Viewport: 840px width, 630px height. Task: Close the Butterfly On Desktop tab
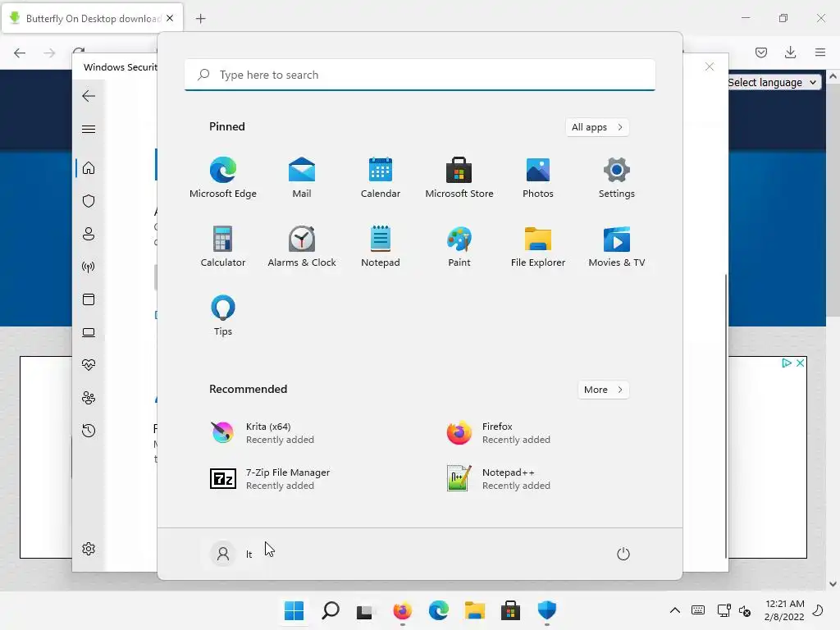170,18
